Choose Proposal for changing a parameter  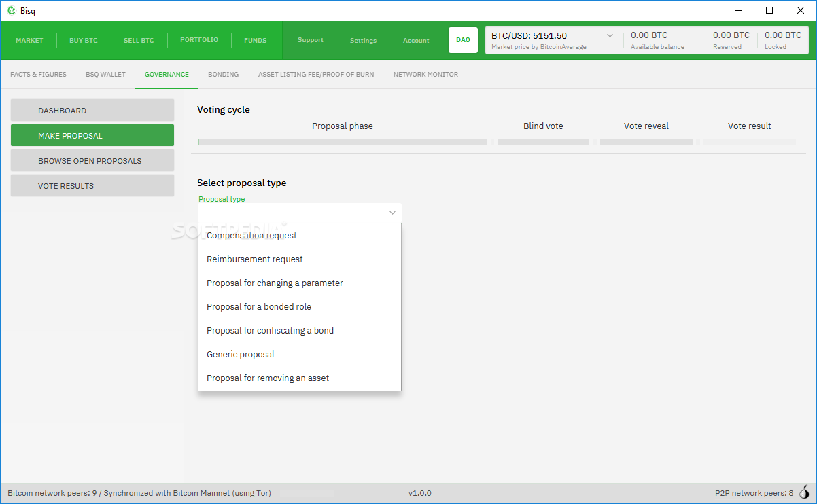click(300, 283)
